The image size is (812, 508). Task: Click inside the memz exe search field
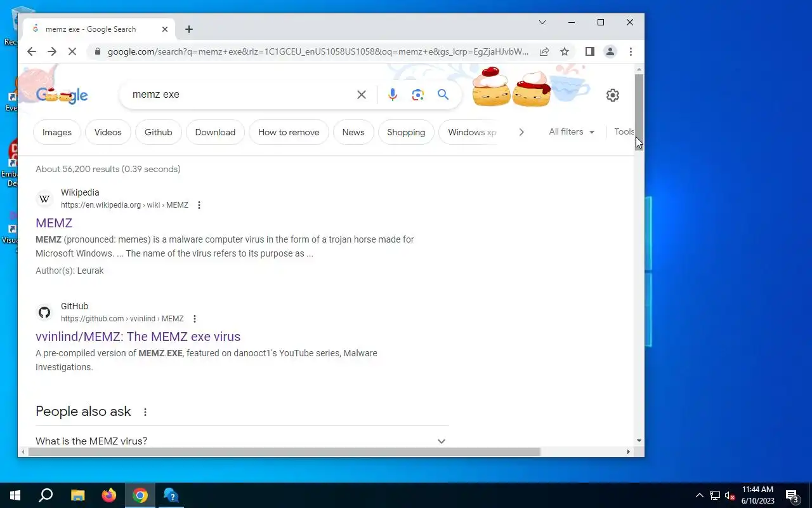click(241, 95)
